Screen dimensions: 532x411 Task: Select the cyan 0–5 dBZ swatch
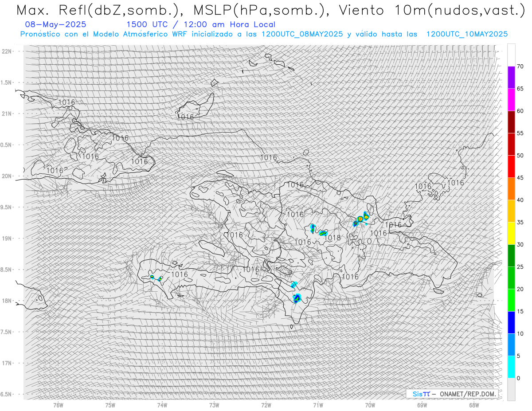pos(511,367)
